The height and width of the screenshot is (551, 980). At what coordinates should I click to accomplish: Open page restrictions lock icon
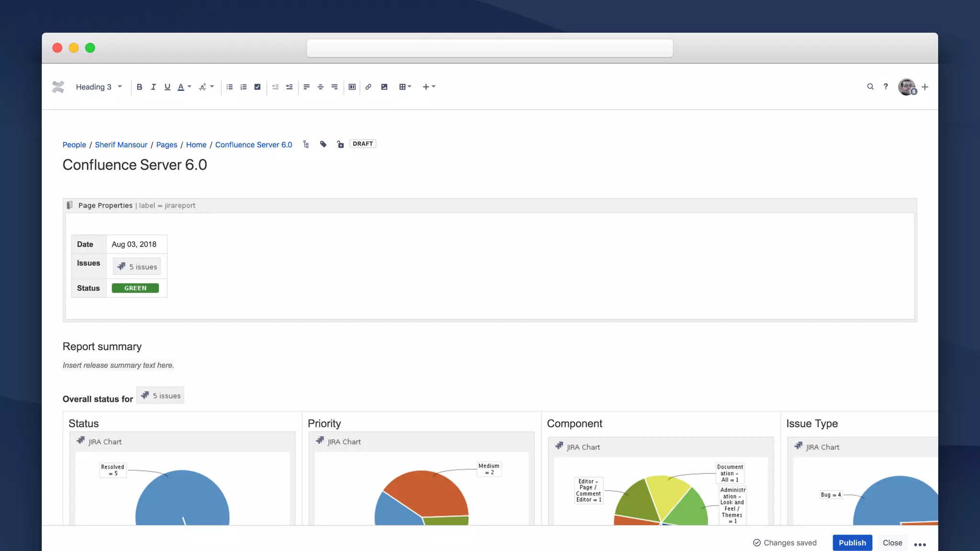point(340,144)
